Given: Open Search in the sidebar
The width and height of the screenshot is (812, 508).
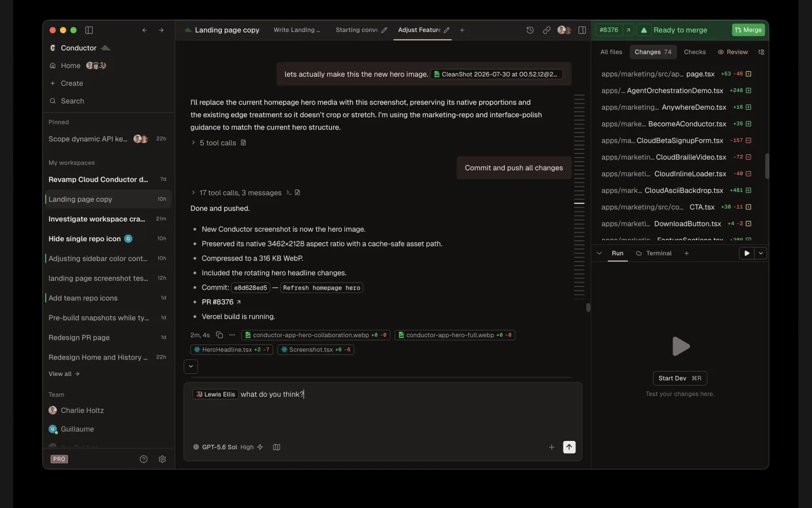Looking at the screenshot, I should [72, 101].
